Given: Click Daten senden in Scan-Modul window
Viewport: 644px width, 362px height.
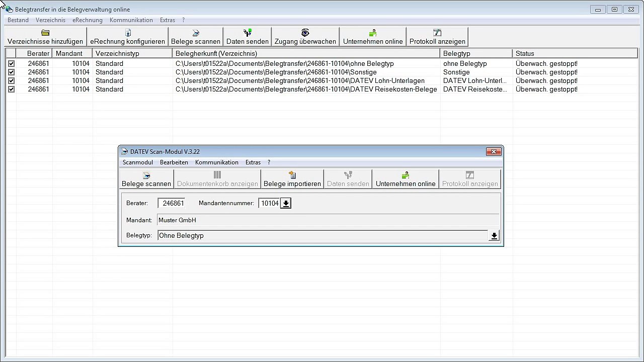Looking at the screenshot, I should [348, 179].
